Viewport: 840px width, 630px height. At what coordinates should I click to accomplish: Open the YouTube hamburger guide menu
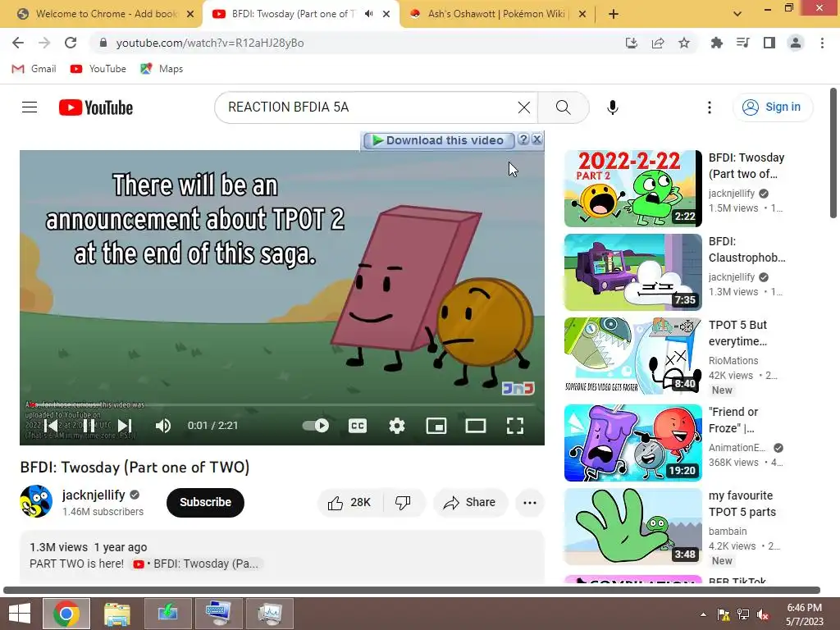click(30, 107)
